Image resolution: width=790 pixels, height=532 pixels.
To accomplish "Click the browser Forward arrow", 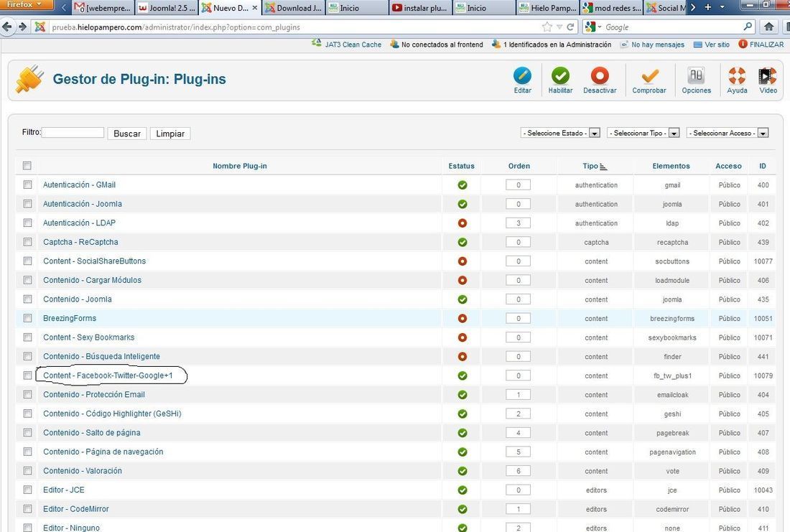I will coord(22,27).
